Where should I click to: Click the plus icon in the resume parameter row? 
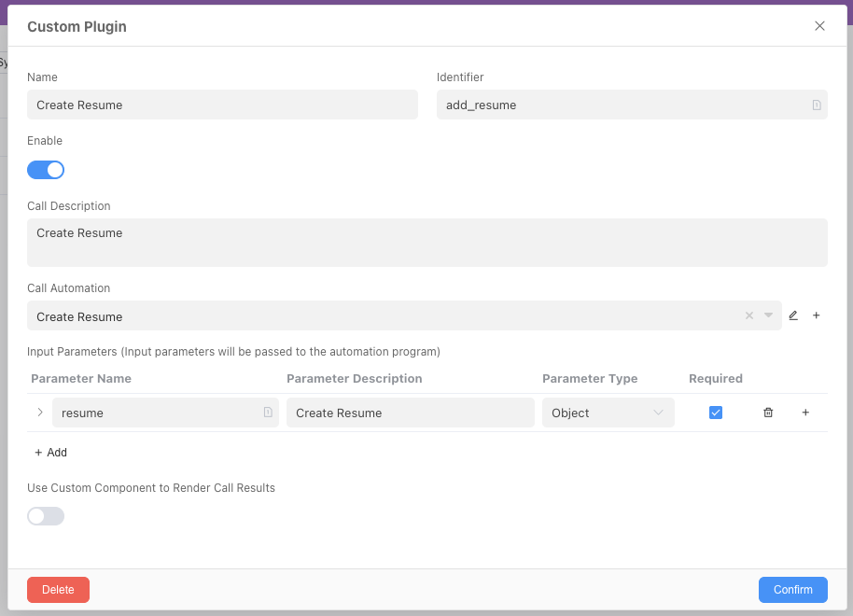805,412
